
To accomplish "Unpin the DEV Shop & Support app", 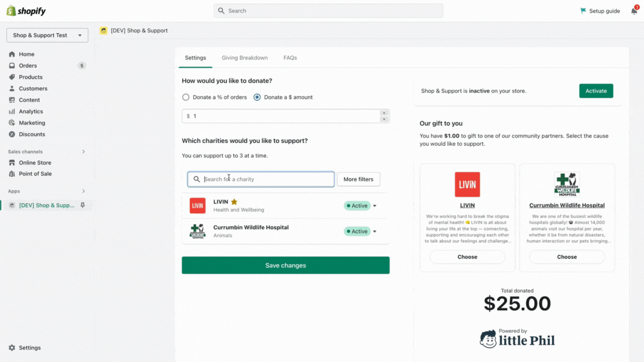I will [x=82, y=205].
